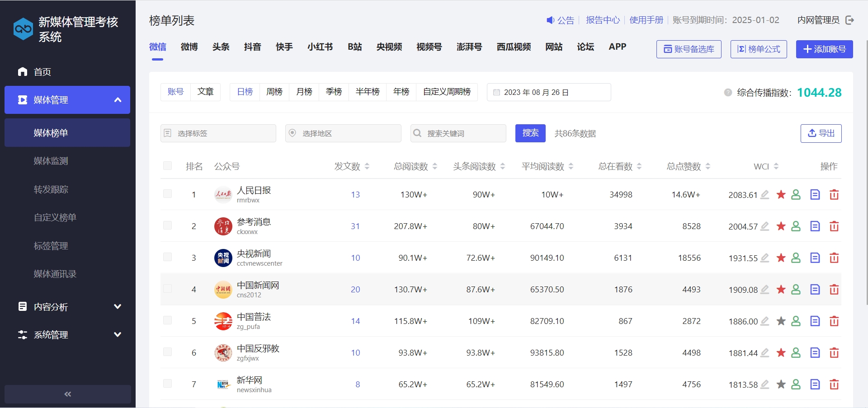Toggle the star icon for 中国新闻网
Viewport: 868px width, 408px height.
[781, 290]
